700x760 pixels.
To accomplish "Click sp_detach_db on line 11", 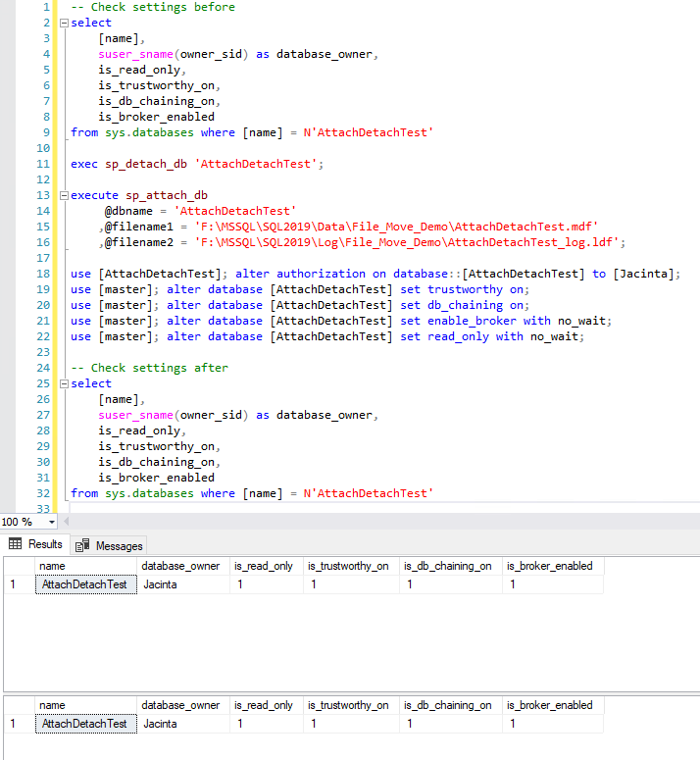I will pyautogui.click(x=146, y=165).
